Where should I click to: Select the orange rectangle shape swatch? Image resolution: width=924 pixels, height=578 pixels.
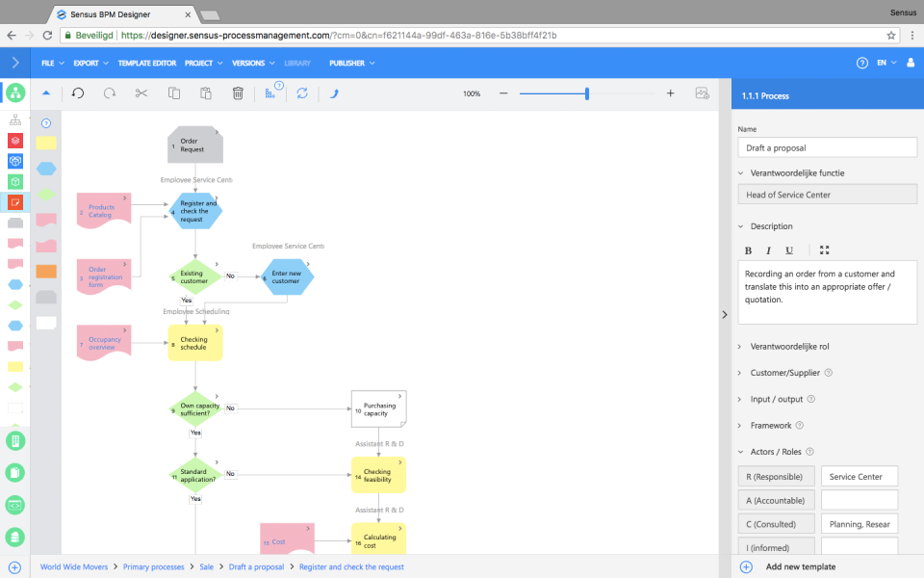pos(46,272)
